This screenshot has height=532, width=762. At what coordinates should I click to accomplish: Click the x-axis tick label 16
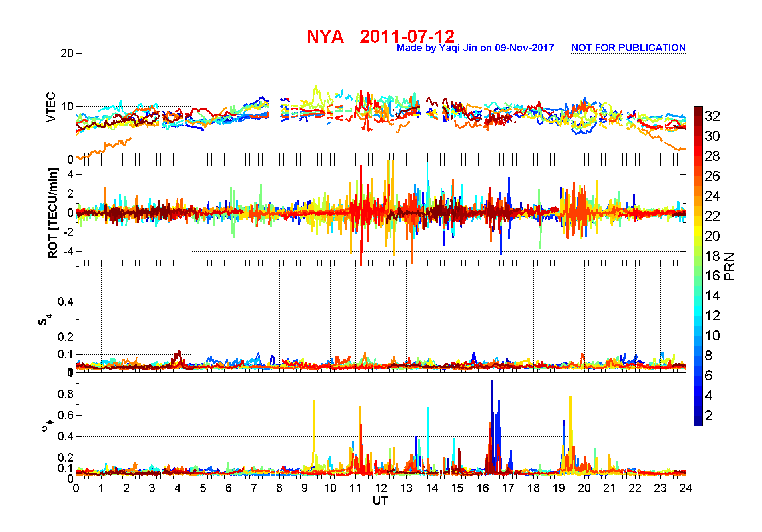[483, 488]
